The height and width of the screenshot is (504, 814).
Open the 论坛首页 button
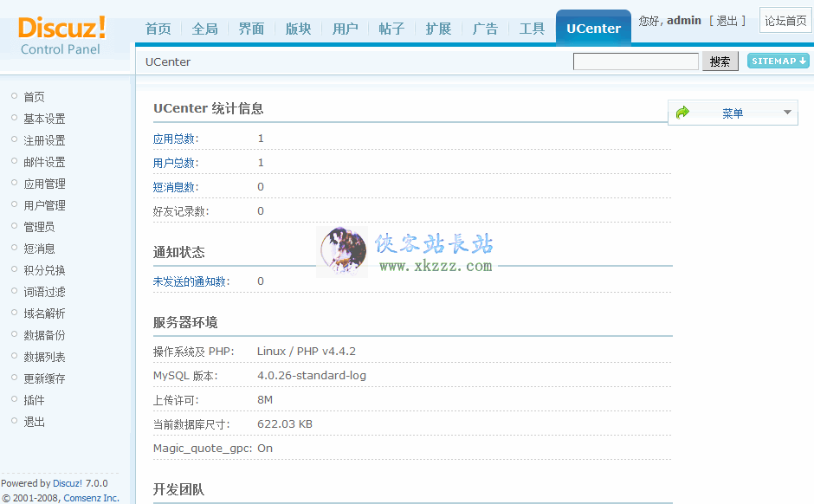785,21
